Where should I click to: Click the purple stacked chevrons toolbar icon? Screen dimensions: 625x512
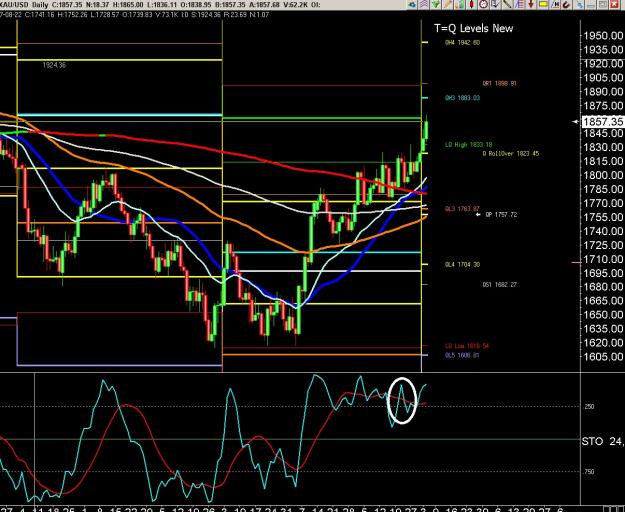pos(424,4)
